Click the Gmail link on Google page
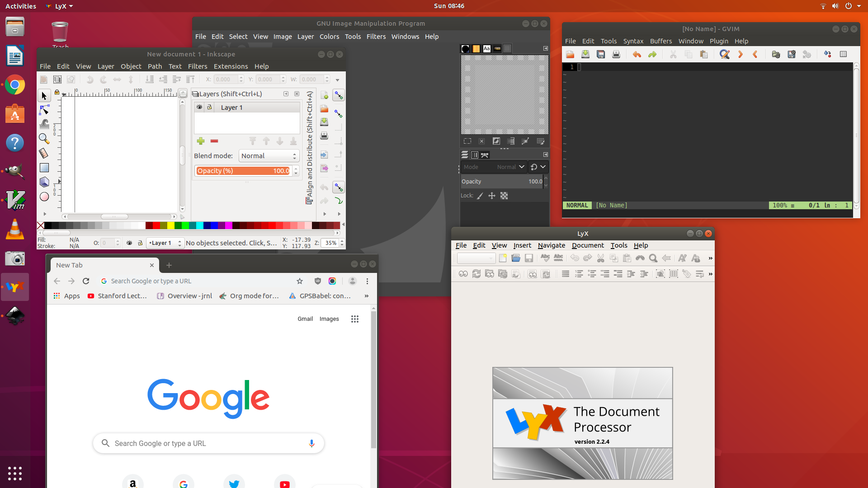The image size is (868, 488). tap(305, 319)
